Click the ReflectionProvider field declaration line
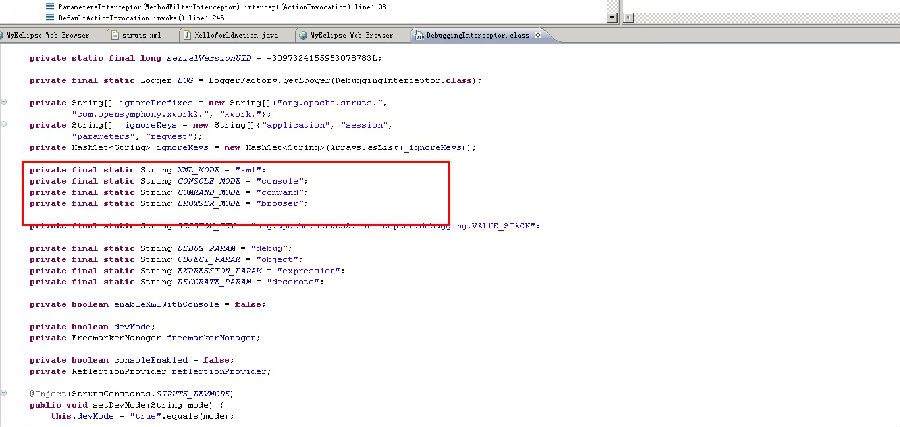The image size is (900, 427). (x=150, y=371)
